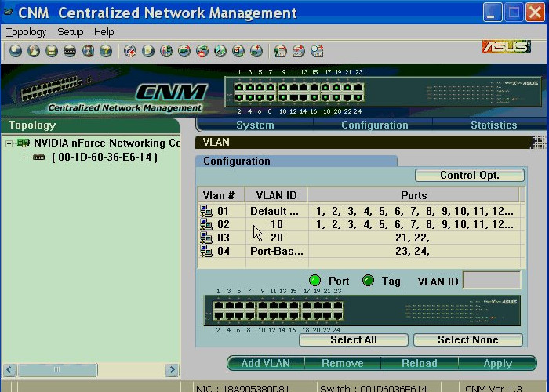549x392 pixels.
Task: Click the Topology scrollbar right arrow
Action: pos(172,369)
